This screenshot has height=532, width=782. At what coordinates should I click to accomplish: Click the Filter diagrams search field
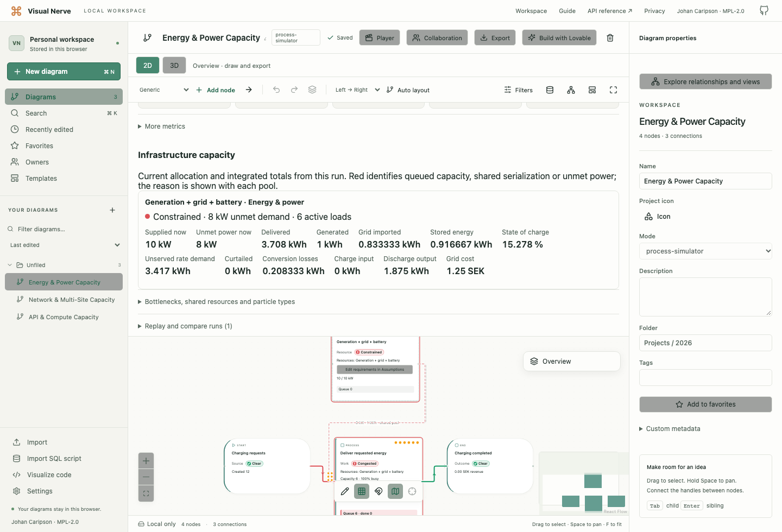(64, 229)
